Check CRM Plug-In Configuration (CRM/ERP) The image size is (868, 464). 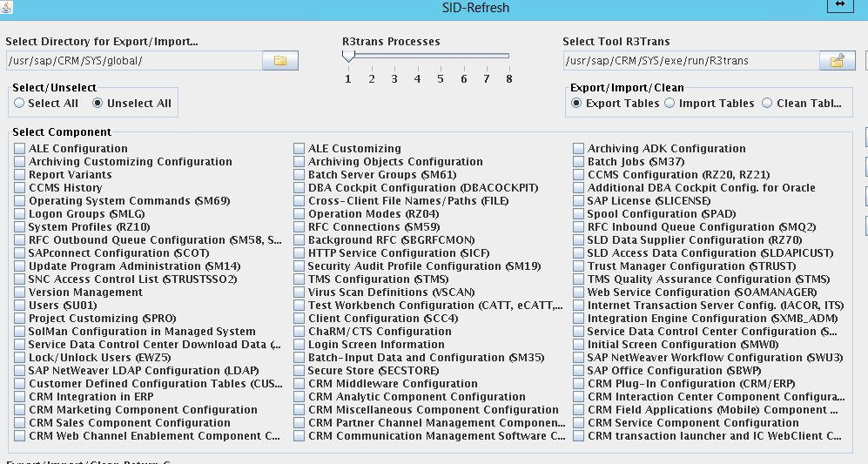click(578, 384)
